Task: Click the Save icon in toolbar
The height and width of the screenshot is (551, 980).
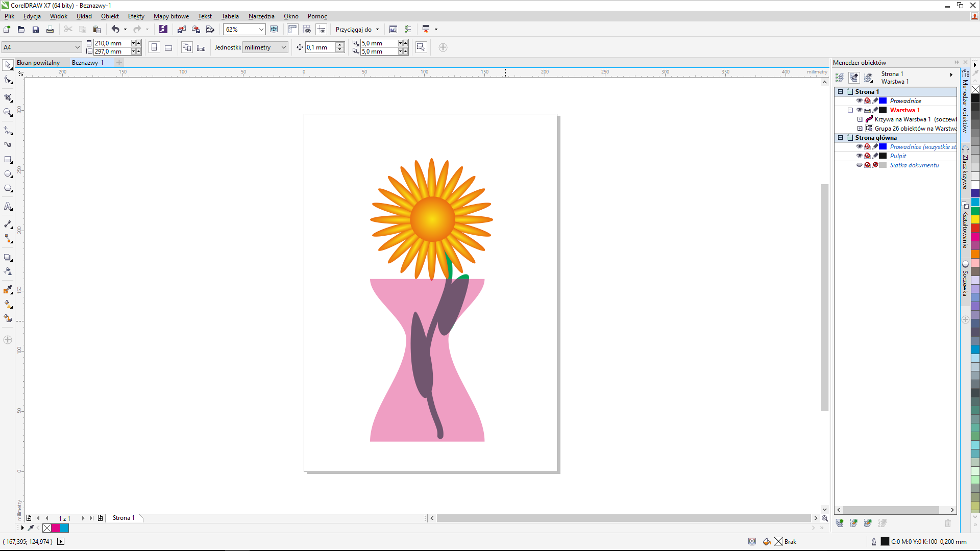Action: coord(36,30)
